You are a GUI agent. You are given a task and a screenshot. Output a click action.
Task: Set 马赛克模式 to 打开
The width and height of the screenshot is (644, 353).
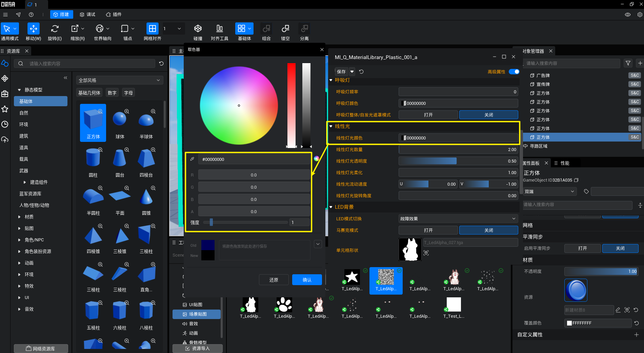[428, 230]
